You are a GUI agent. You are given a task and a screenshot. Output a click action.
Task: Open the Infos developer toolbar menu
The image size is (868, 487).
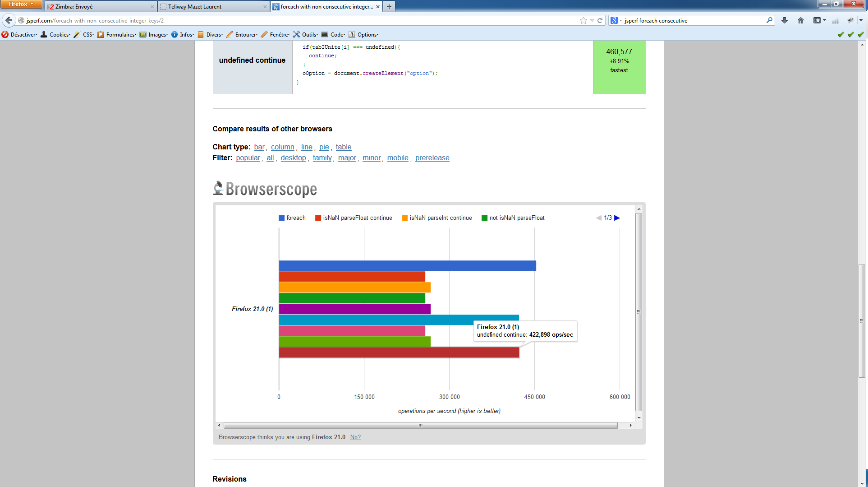click(x=183, y=34)
